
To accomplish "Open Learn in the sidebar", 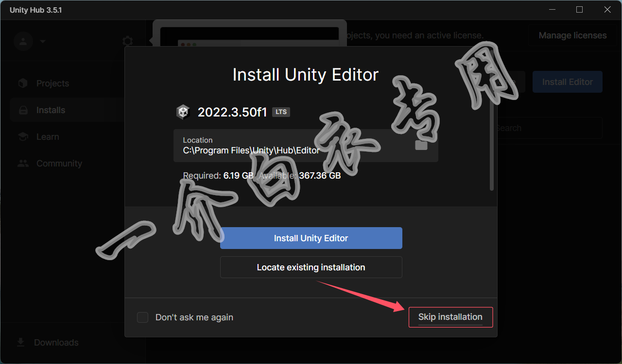I will coord(48,137).
